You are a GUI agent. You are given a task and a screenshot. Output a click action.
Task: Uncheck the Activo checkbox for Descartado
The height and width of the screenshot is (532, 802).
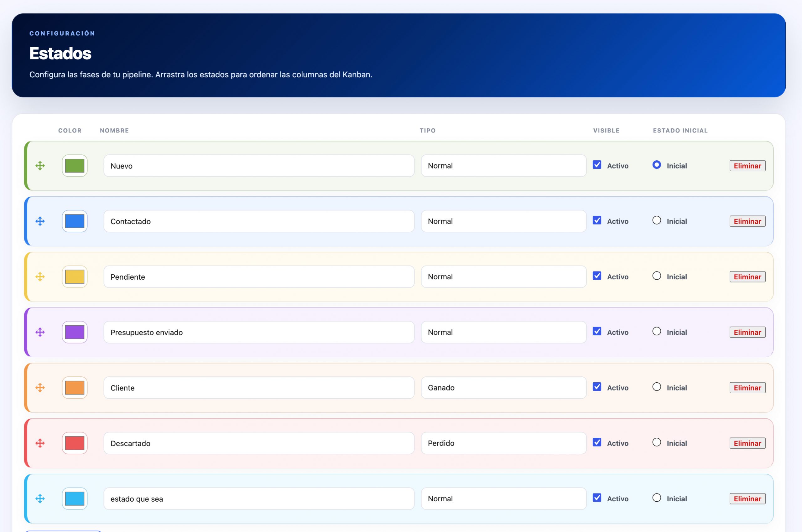(597, 442)
